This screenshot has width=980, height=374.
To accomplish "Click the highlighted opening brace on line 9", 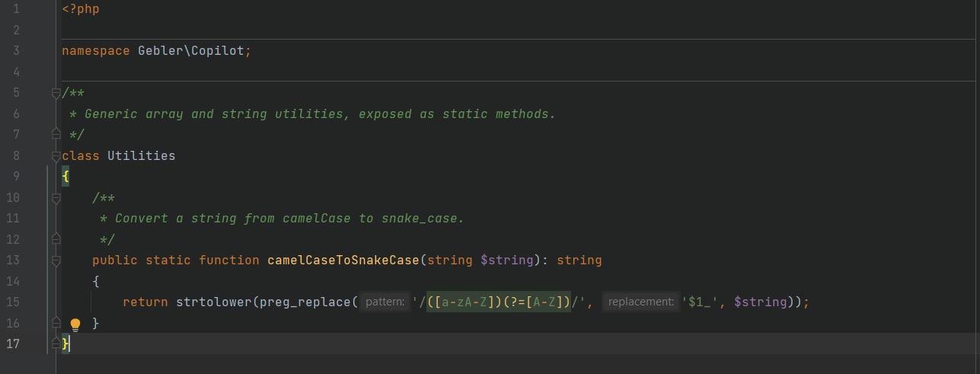I will click(65, 176).
